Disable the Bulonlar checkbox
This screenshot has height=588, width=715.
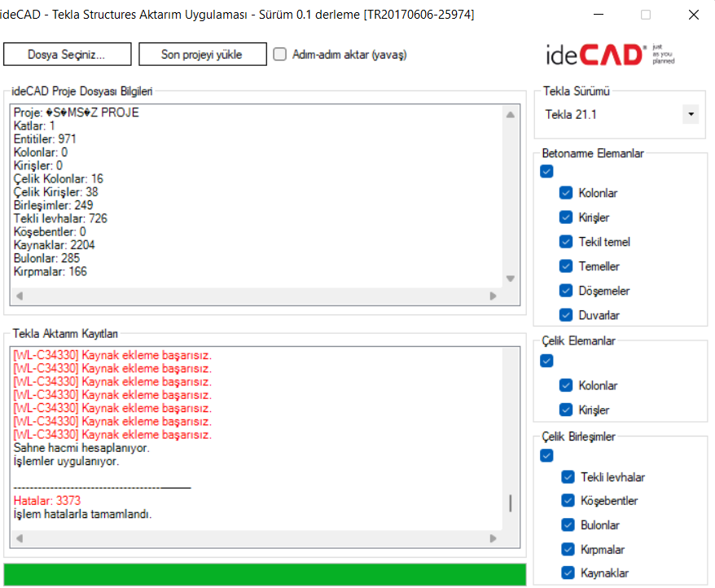[568, 525]
